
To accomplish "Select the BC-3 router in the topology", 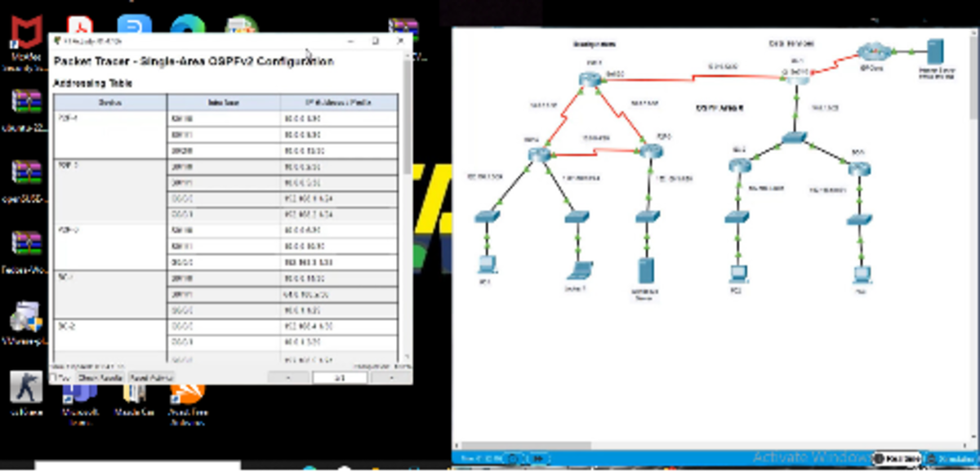I will point(858,168).
